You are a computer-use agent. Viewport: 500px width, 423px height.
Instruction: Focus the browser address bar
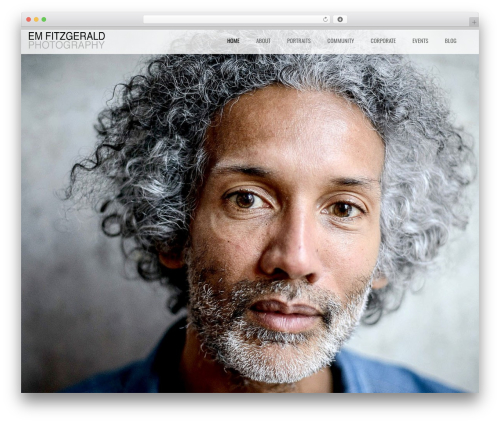237,19
